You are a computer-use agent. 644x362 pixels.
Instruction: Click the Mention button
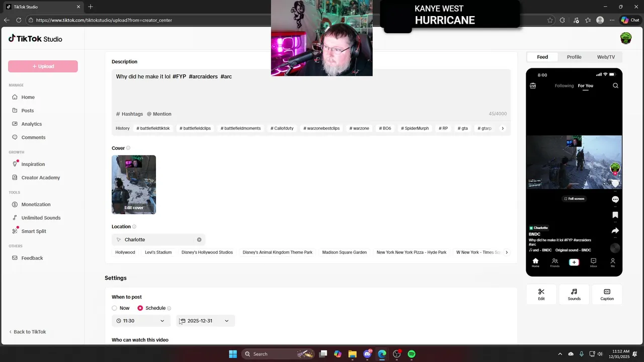[159, 114]
